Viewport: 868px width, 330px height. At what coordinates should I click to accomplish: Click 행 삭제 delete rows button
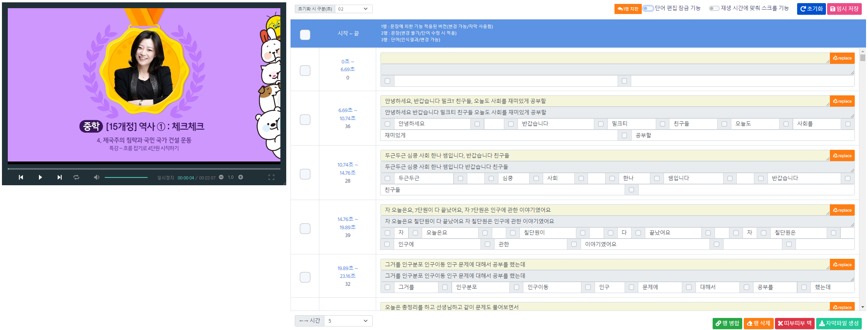[x=759, y=323]
